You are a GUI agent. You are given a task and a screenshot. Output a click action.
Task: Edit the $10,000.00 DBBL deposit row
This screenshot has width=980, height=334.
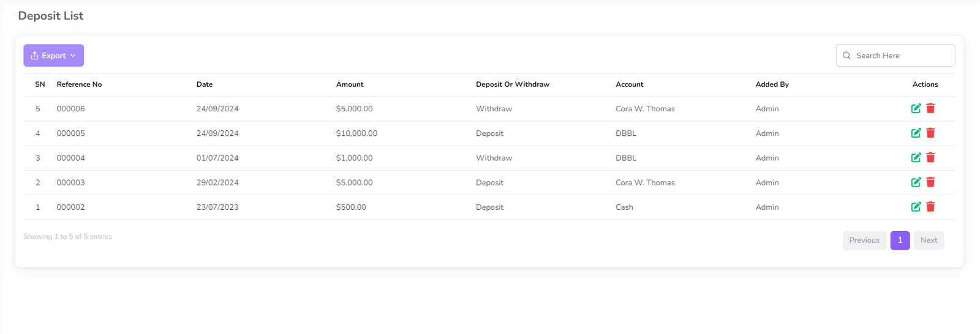pyautogui.click(x=916, y=133)
